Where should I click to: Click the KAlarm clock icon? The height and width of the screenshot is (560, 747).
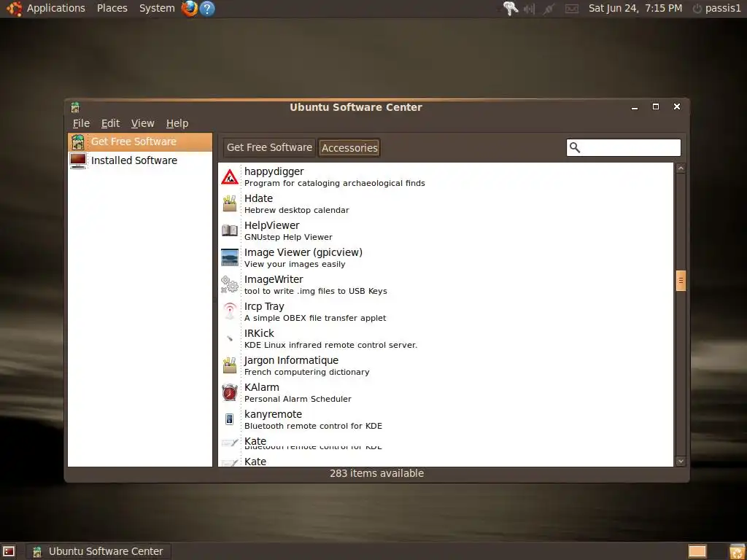230,392
